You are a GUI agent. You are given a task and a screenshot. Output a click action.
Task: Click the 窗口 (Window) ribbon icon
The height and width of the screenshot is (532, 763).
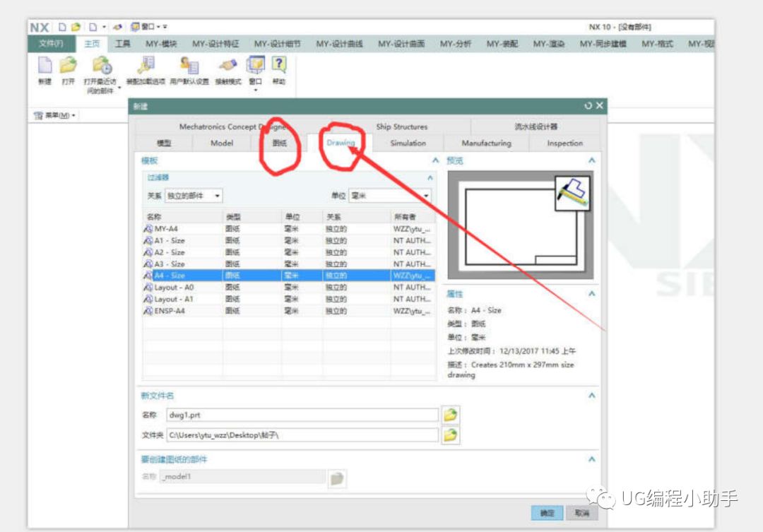pyautogui.click(x=256, y=65)
